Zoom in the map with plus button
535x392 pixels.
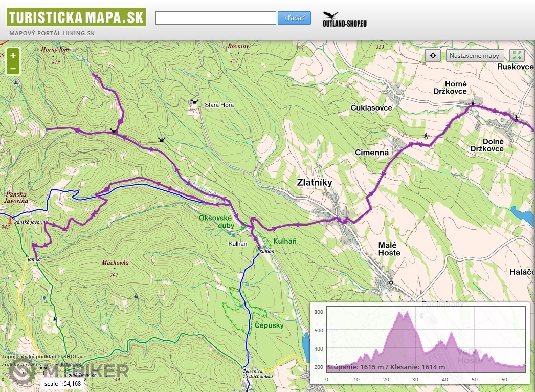[13, 55]
